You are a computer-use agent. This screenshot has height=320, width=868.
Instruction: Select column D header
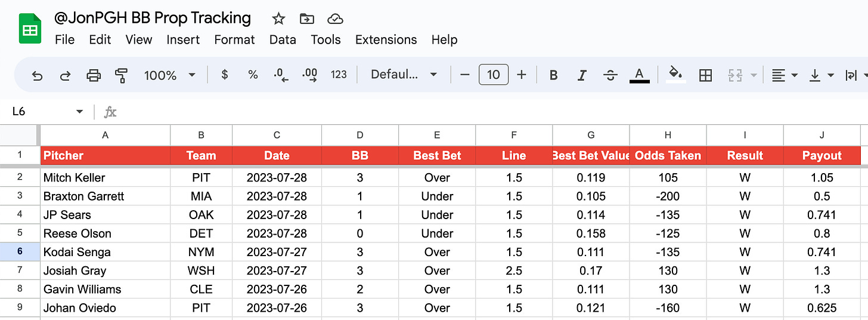(x=360, y=135)
